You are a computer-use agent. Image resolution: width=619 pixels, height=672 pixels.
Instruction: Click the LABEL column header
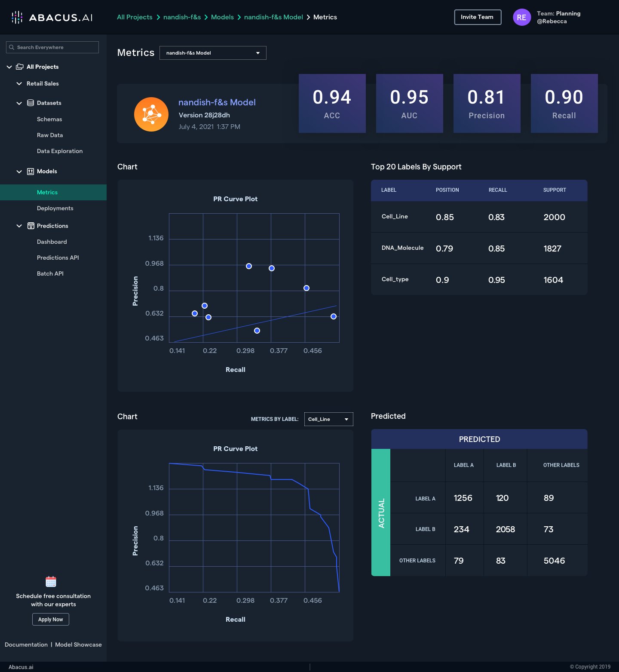(389, 190)
